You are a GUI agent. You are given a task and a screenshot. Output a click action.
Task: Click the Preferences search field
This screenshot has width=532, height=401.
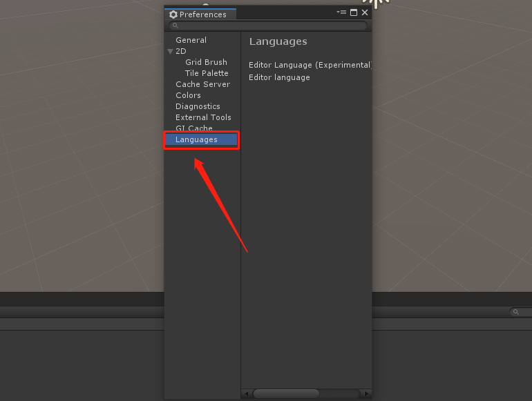(x=268, y=26)
